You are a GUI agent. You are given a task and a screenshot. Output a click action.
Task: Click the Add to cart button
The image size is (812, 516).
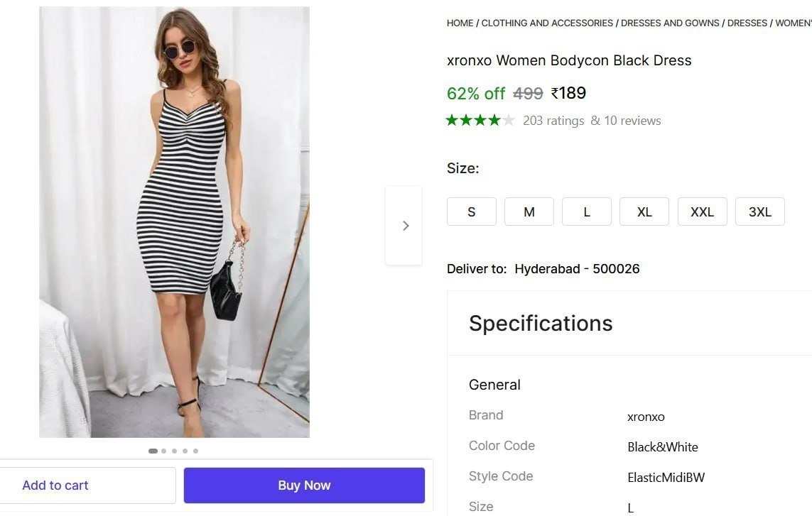point(55,485)
